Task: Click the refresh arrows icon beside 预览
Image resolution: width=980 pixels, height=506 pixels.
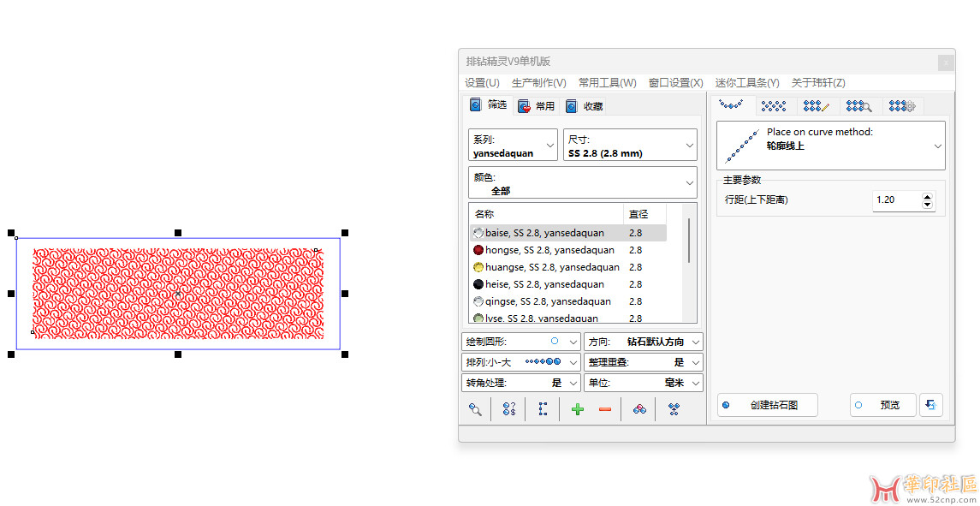Action: coord(931,405)
